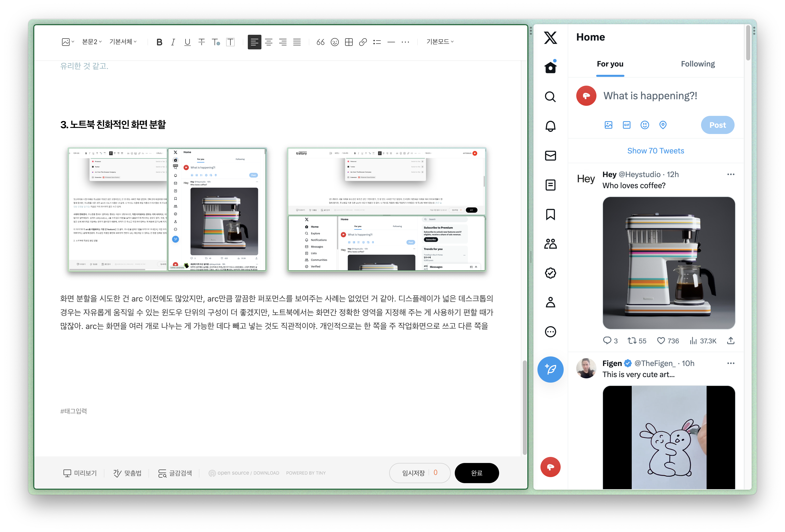Click the blockquote icon

click(x=320, y=42)
